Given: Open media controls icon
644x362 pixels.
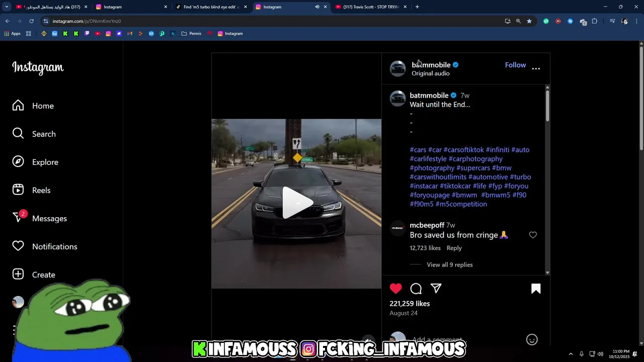Looking at the screenshot, I should click(x=612, y=21).
